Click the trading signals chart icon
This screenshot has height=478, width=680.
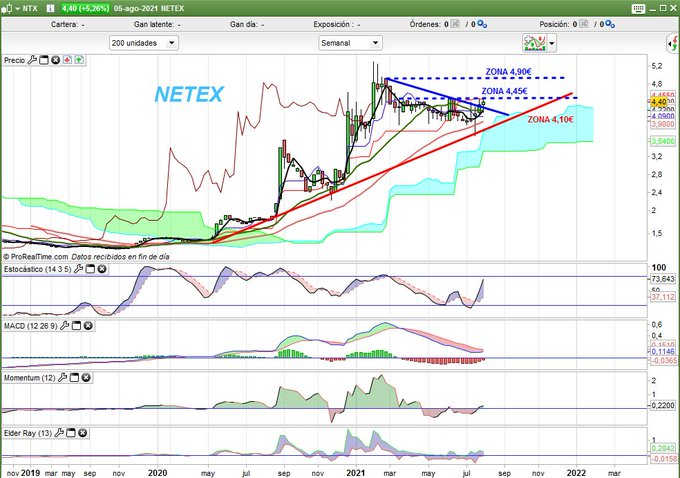(534, 43)
